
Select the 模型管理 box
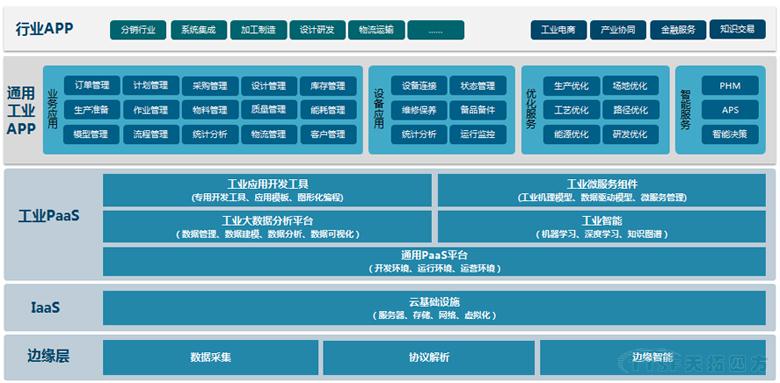pyautogui.click(x=92, y=134)
